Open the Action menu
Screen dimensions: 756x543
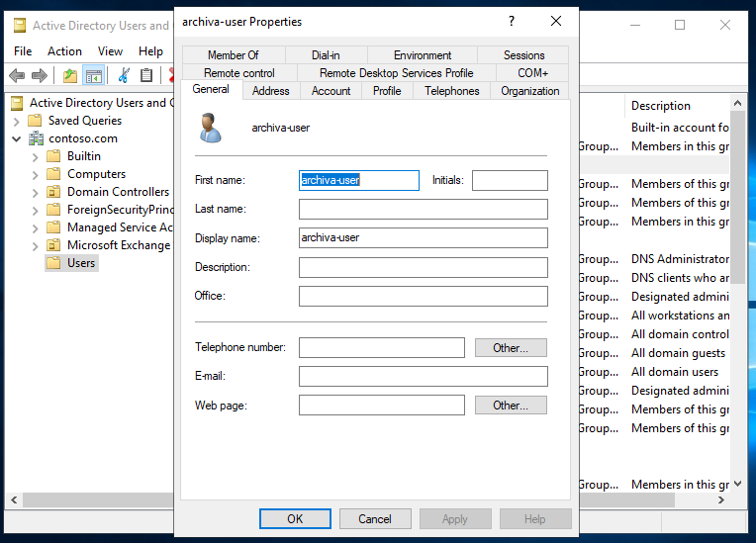(64, 51)
